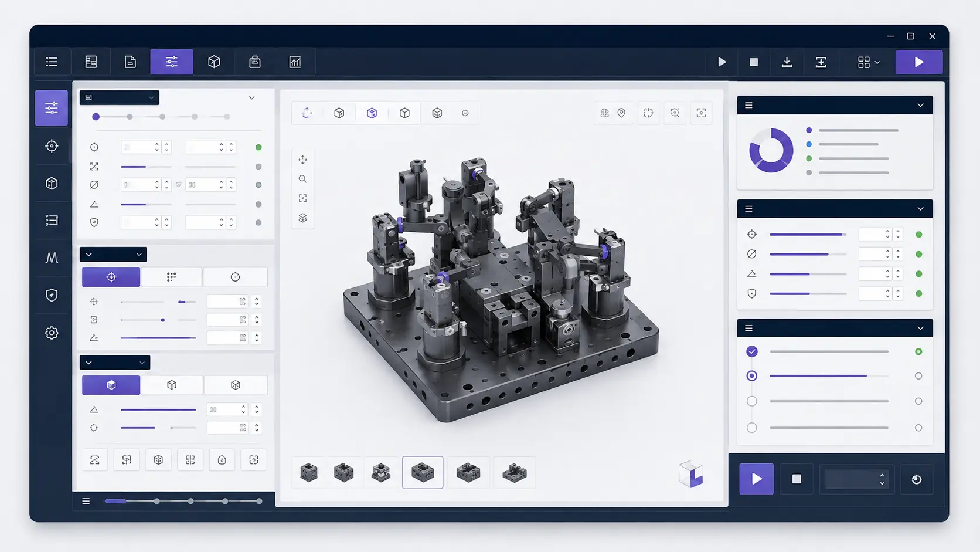Select the highlighted sliders tab in top toolbar
Screen dimensions: 980x552
pyautogui.click(x=171, y=62)
